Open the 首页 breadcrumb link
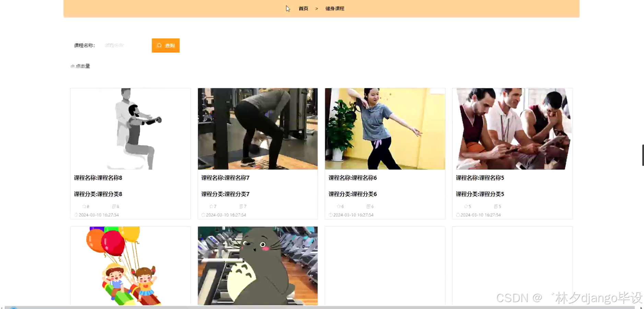 (x=303, y=8)
